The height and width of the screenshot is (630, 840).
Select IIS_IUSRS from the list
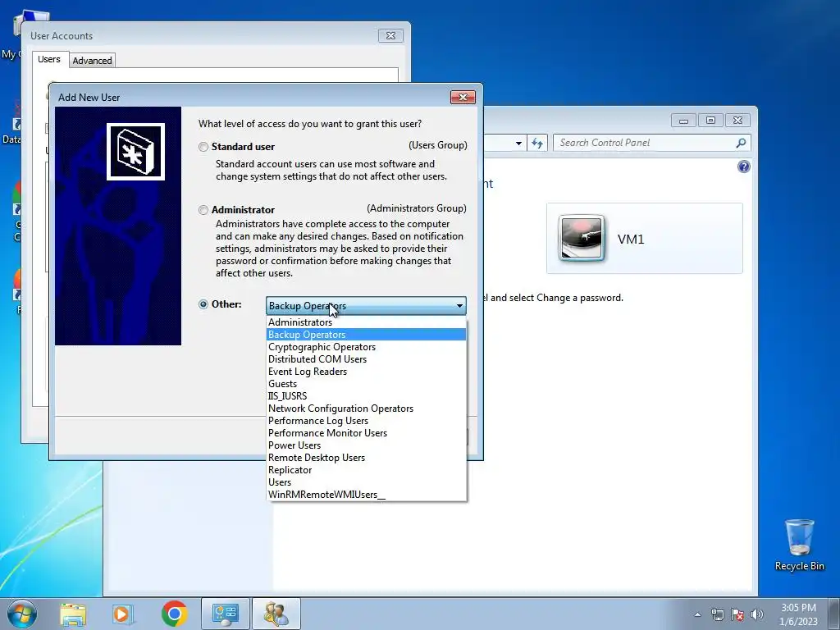[x=366, y=396]
